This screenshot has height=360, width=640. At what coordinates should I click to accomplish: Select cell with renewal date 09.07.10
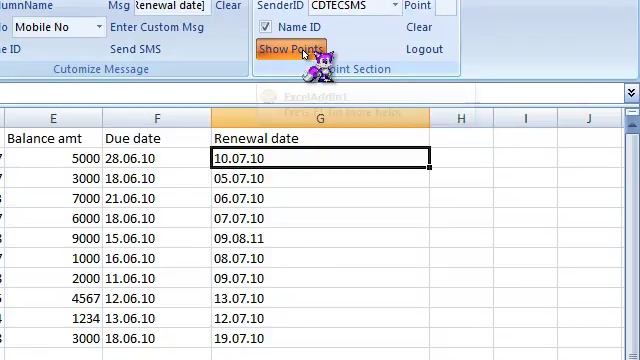pos(320,278)
